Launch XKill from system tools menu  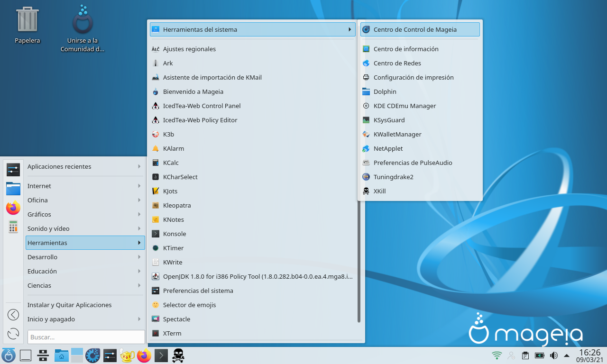tap(420, 191)
